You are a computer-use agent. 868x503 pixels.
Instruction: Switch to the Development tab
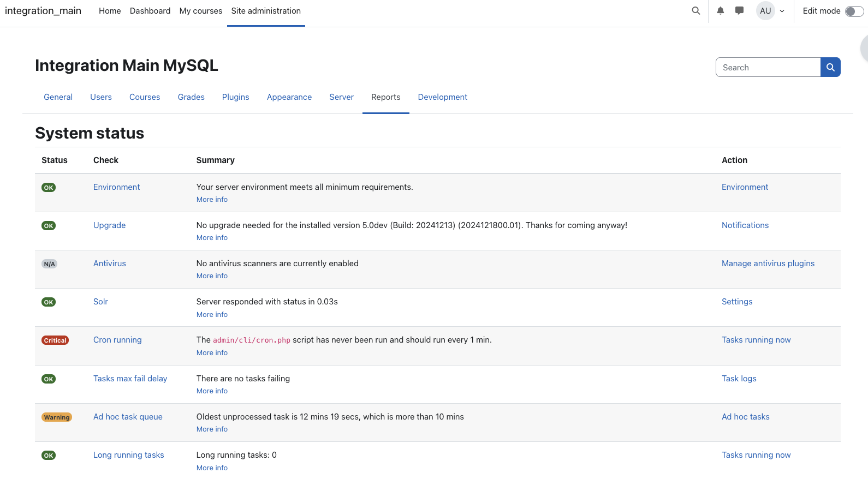click(443, 97)
